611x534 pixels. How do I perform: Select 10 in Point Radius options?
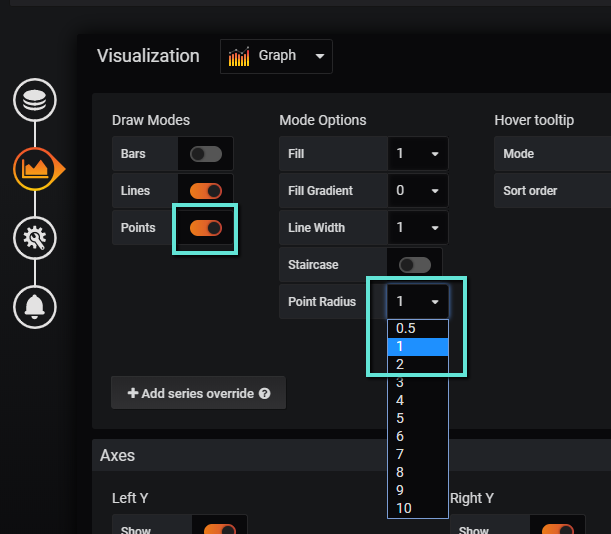[417, 508]
